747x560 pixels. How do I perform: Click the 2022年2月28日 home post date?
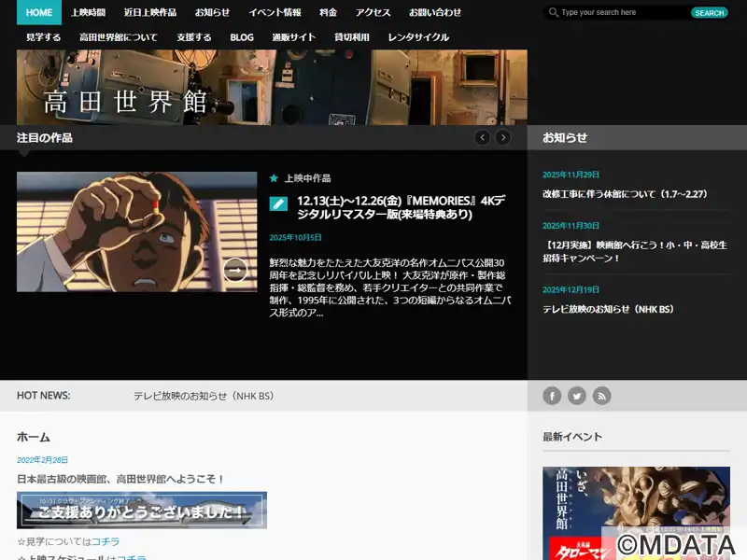point(42,459)
